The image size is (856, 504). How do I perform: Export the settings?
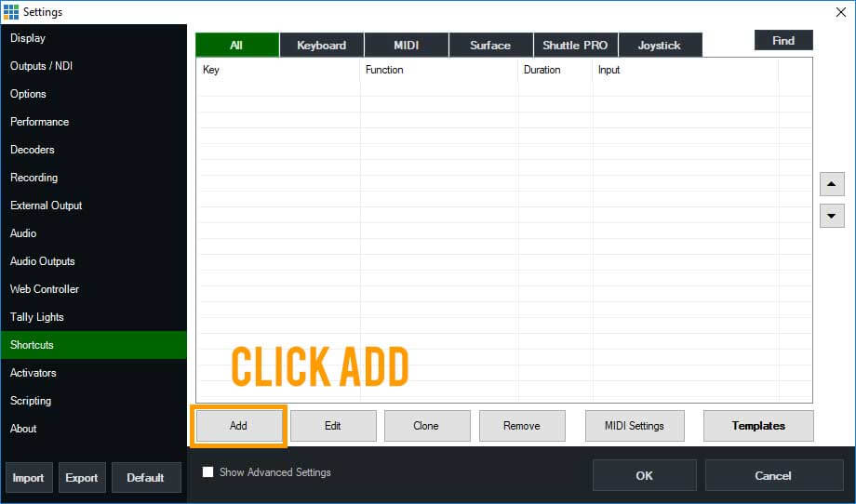coord(82,477)
